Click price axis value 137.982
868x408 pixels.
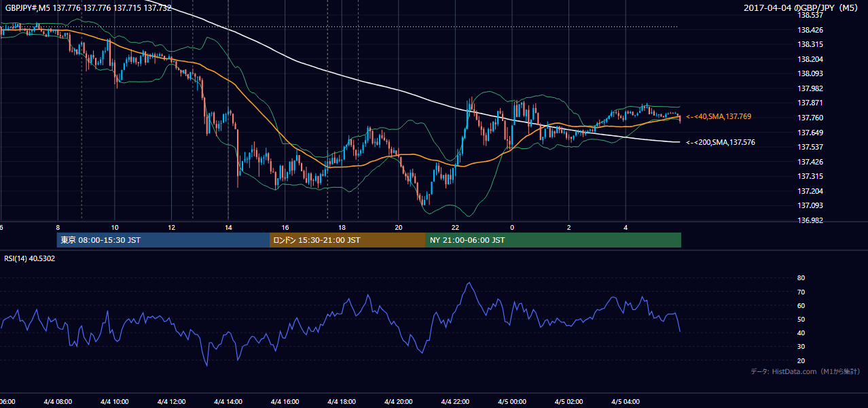(x=810, y=88)
